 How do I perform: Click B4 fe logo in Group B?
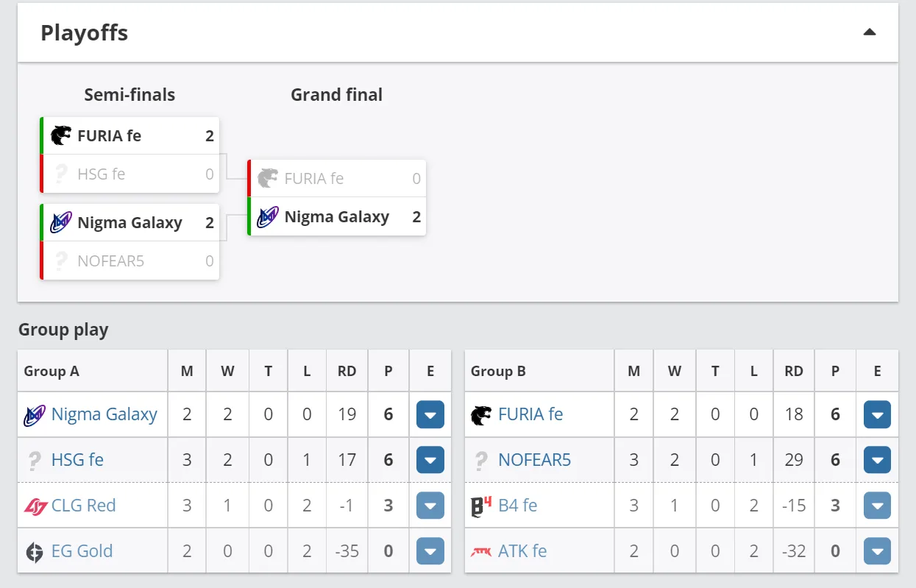481,506
